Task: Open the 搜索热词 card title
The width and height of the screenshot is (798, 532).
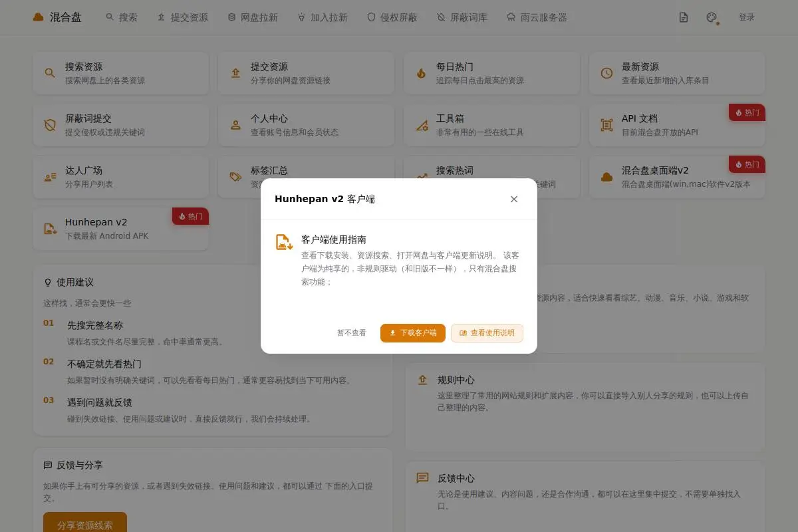Action: coord(455,170)
